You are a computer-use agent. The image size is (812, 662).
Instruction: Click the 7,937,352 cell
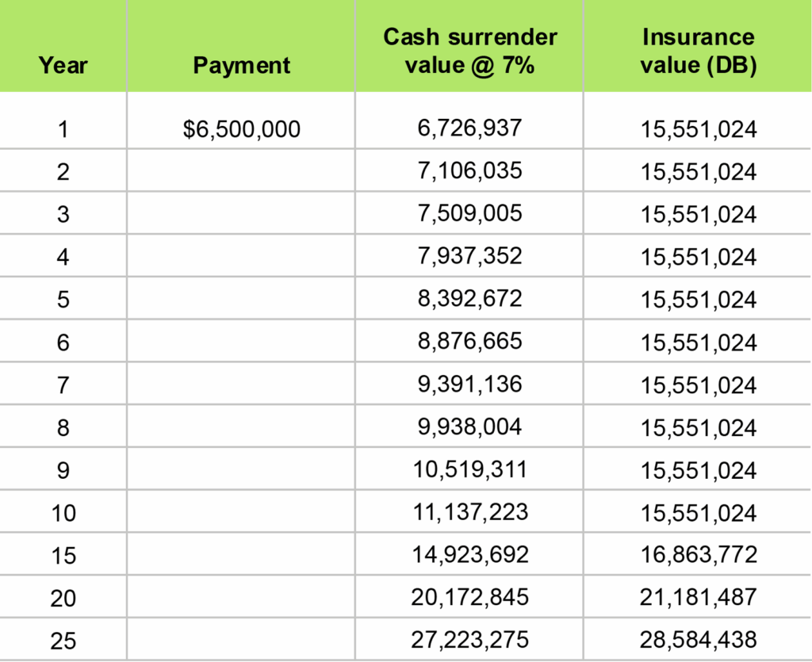point(469,257)
